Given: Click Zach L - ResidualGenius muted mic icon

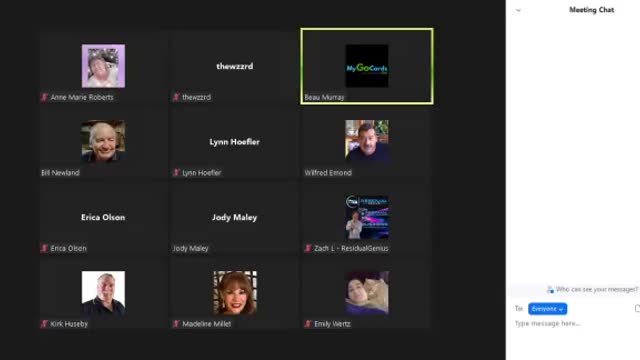Looking at the screenshot, I should 308,248.
